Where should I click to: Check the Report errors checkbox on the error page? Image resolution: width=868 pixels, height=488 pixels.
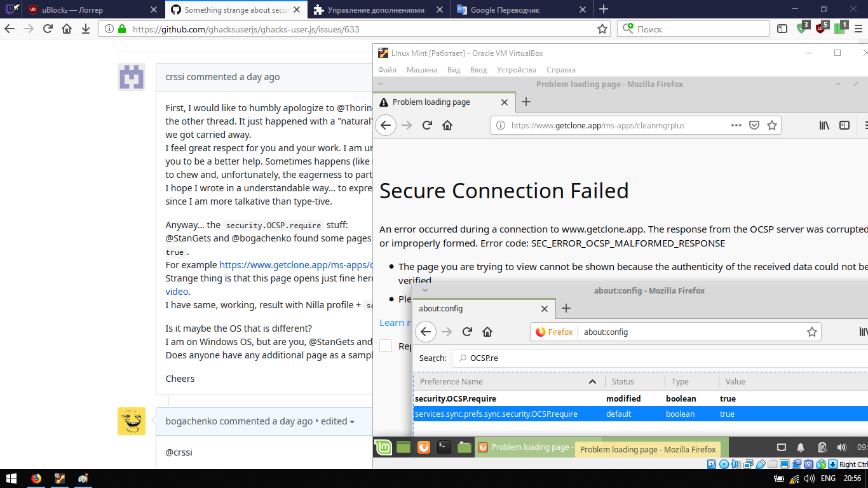tap(386, 346)
